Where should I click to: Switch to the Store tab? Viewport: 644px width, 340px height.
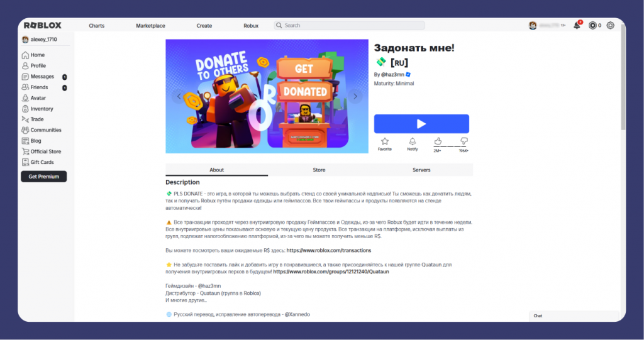(319, 170)
